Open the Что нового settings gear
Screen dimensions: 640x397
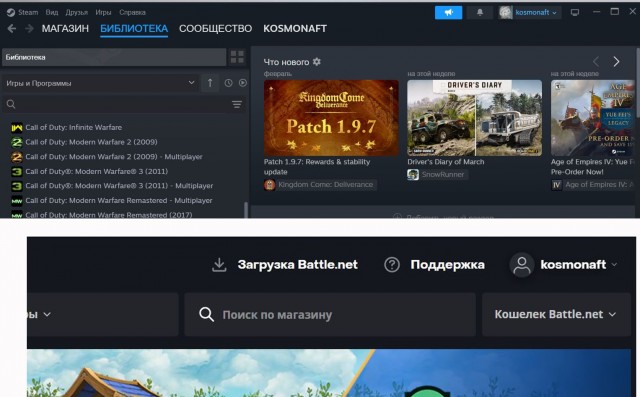(x=317, y=62)
